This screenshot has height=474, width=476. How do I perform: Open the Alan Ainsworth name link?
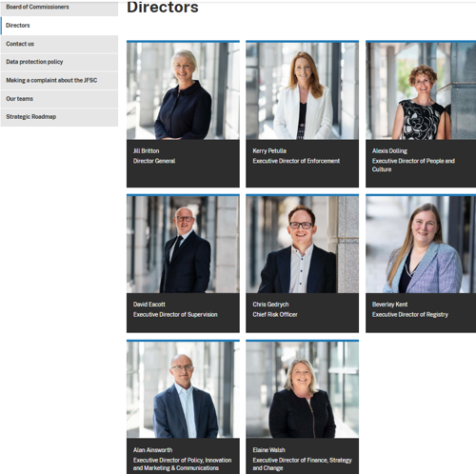pyautogui.click(x=153, y=450)
